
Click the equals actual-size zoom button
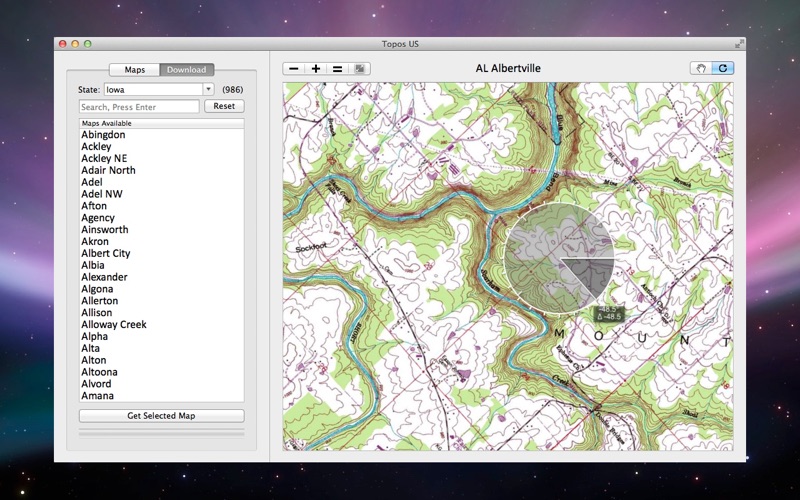[338, 69]
